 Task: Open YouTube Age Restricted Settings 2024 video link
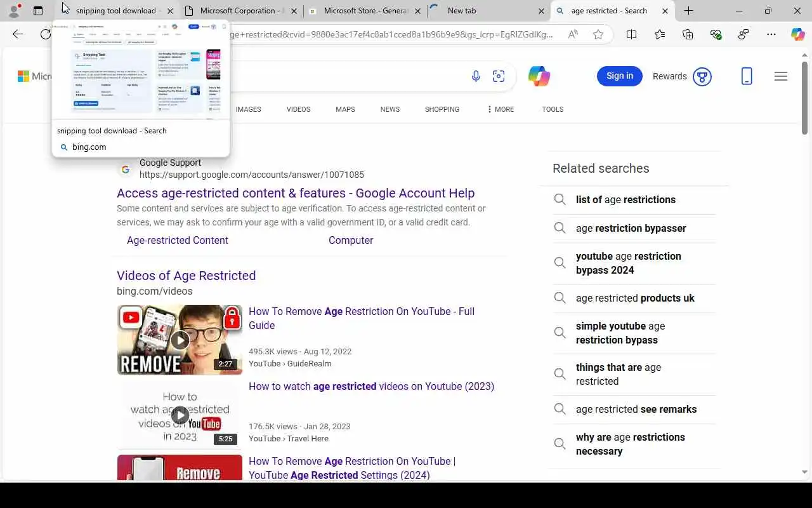pyautogui.click(x=352, y=468)
